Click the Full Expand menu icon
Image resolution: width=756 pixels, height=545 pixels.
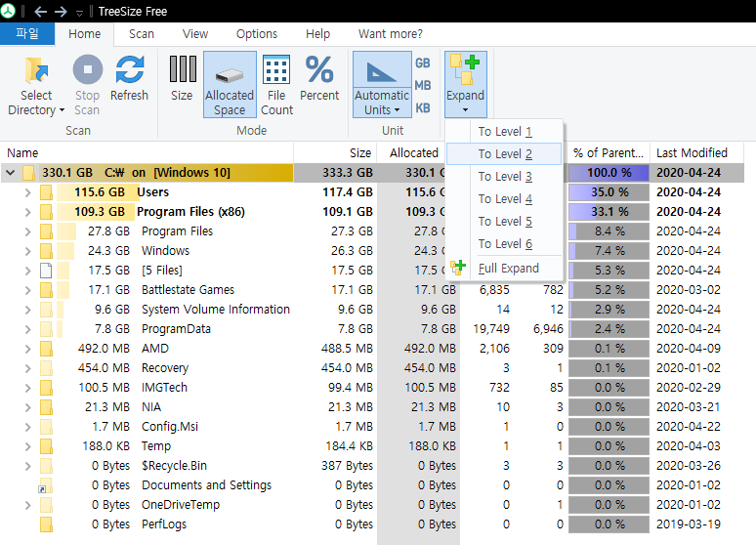click(458, 268)
